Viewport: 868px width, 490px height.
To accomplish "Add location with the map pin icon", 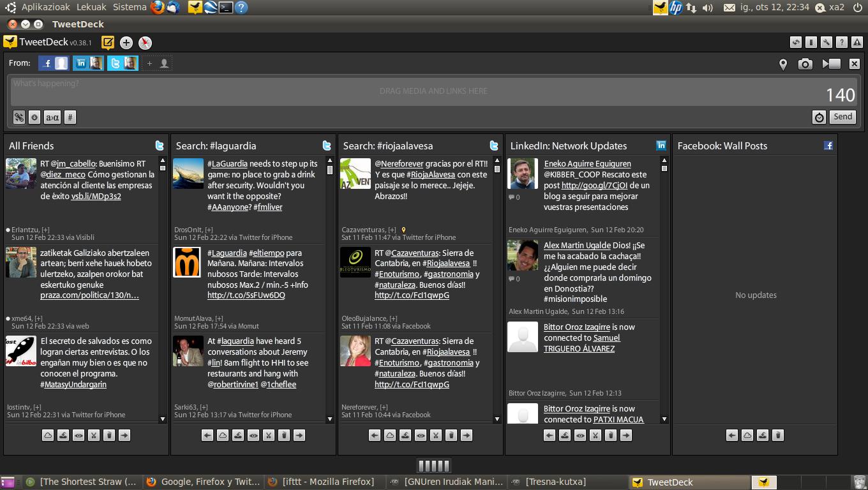I will (783, 64).
